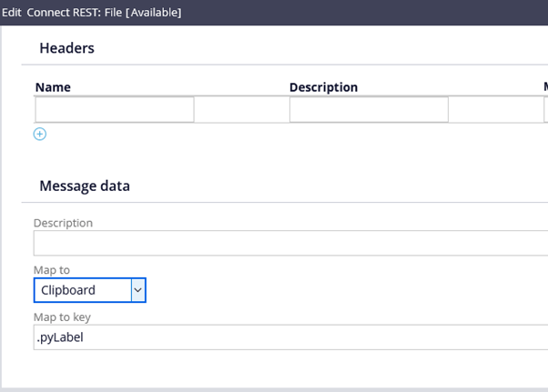Click the Description column header in Headers table
This screenshot has width=548, height=392.
coord(323,87)
